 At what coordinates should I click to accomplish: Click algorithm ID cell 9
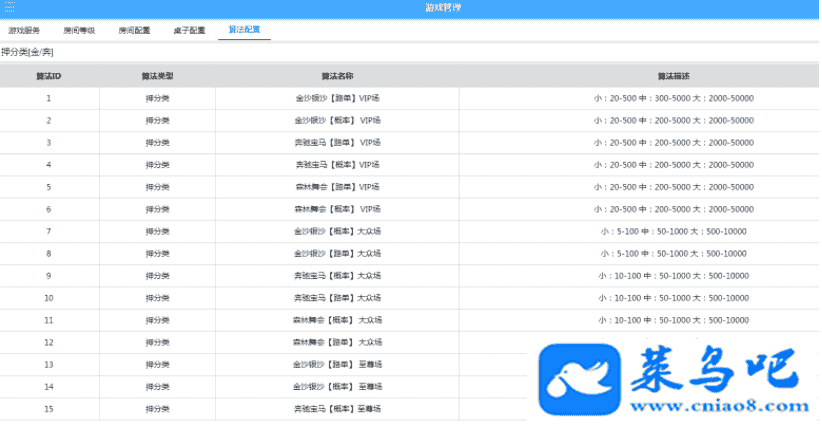tap(49, 276)
